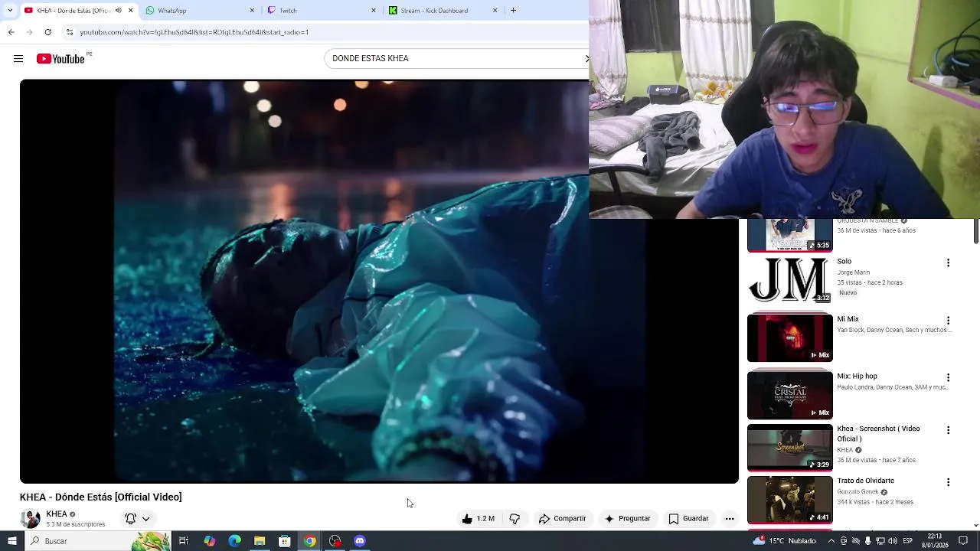The width and height of the screenshot is (980, 551).
Task: Open the weather widget showing 15°C Nublado
Action: [x=784, y=541]
